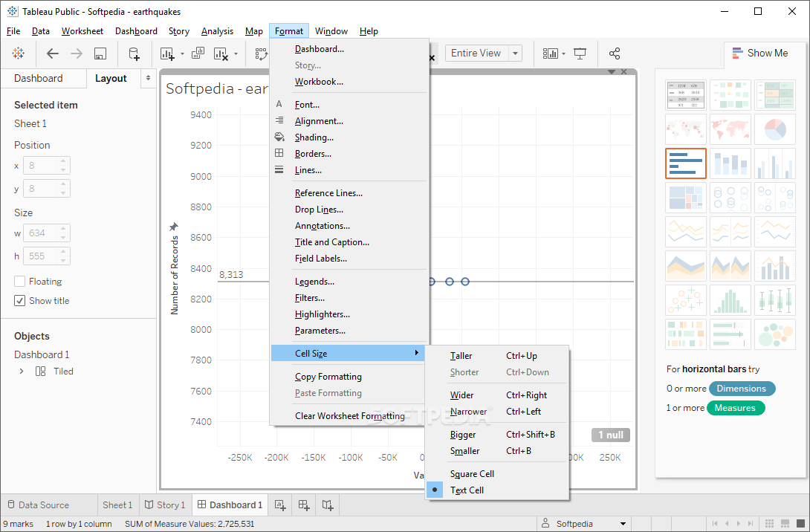Click the presentation mode icon
This screenshot has height=532, width=810.
point(580,53)
